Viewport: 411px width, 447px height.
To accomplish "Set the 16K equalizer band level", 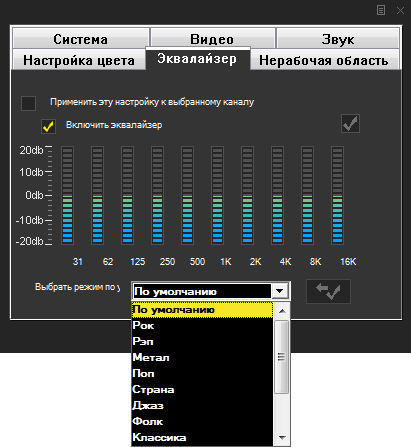I will tap(337, 195).
